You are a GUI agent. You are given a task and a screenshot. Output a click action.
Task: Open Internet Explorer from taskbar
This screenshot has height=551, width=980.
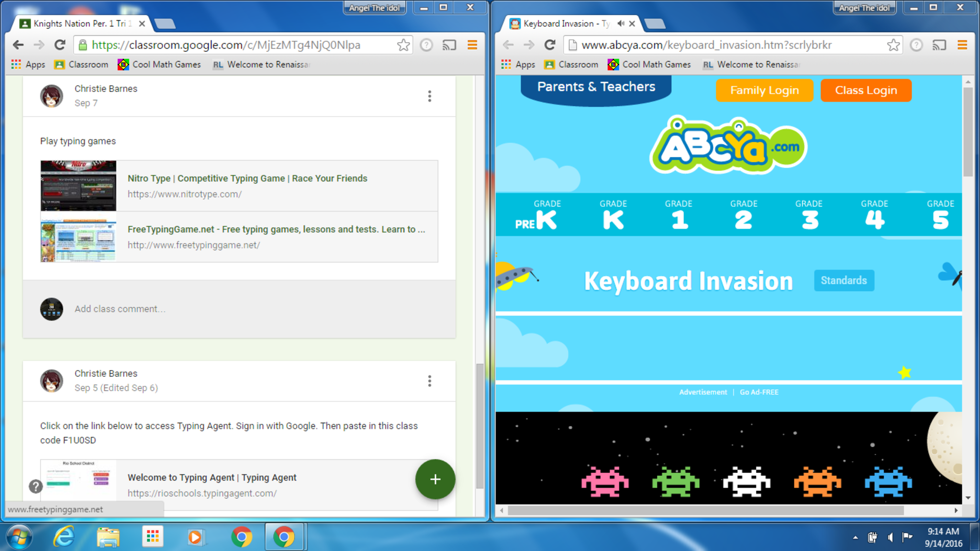pyautogui.click(x=64, y=537)
